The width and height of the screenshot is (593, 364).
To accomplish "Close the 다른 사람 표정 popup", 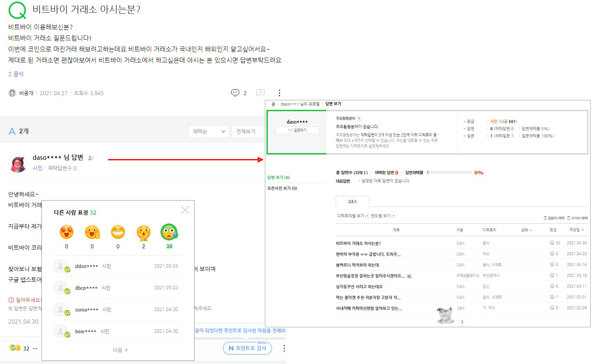I will click(x=185, y=210).
